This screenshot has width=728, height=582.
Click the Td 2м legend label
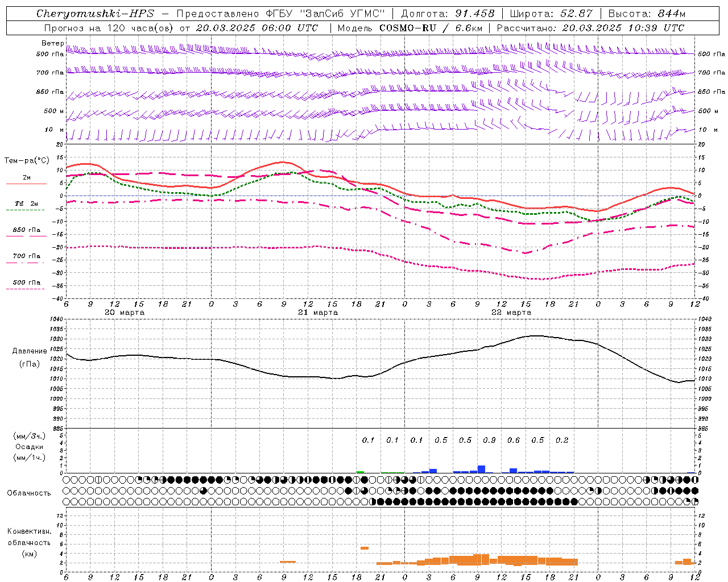(x=26, y=203)
